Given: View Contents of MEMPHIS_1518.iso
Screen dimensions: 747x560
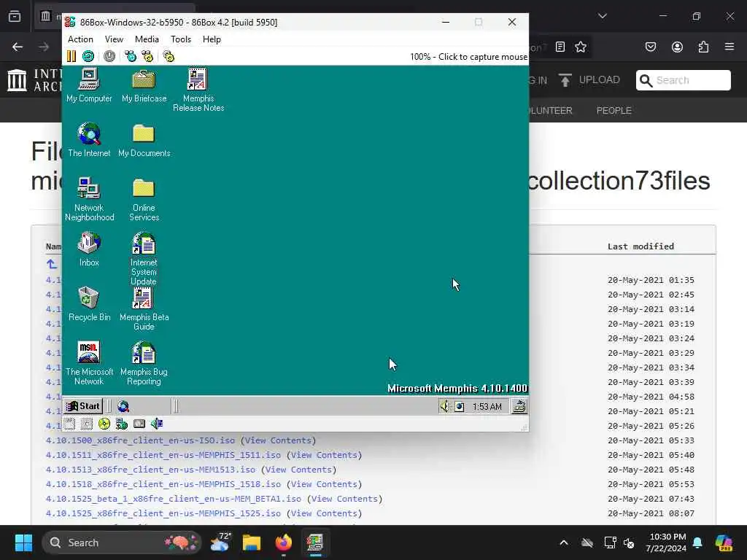Looking at the screenshot, I should click(324, 484).
